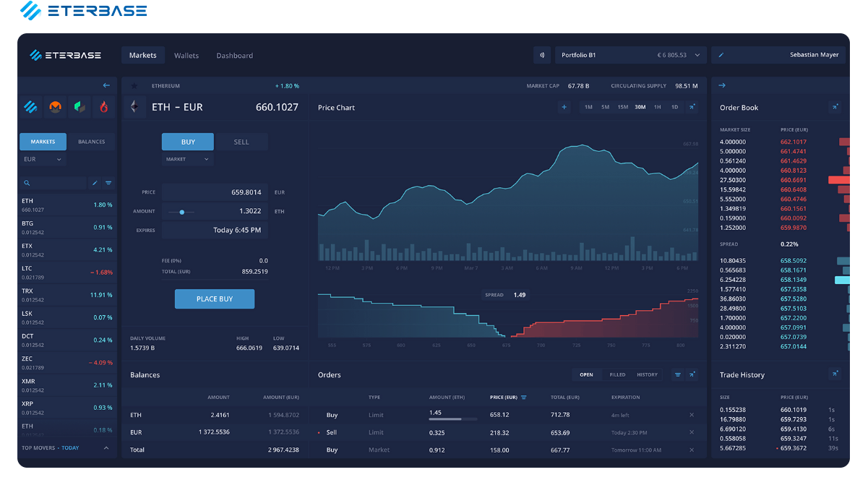
Task: Click the Amount field value 1.3022
Action: tap(249, 211)
